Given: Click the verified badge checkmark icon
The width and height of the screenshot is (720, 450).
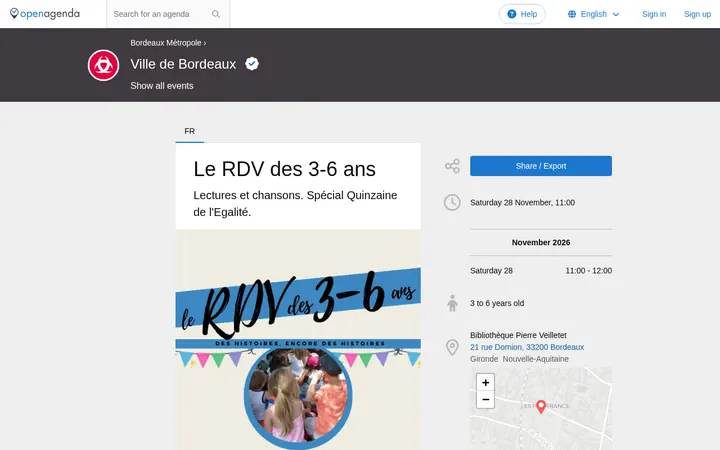Looking at the screenshot, I should pyautogui.click(x=252, y=64).
